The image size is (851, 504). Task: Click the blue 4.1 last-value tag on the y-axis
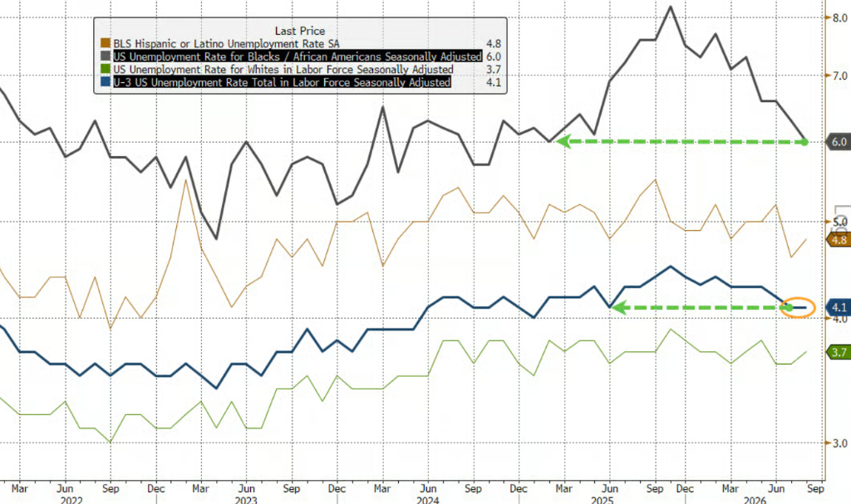[x=838, y=307]
